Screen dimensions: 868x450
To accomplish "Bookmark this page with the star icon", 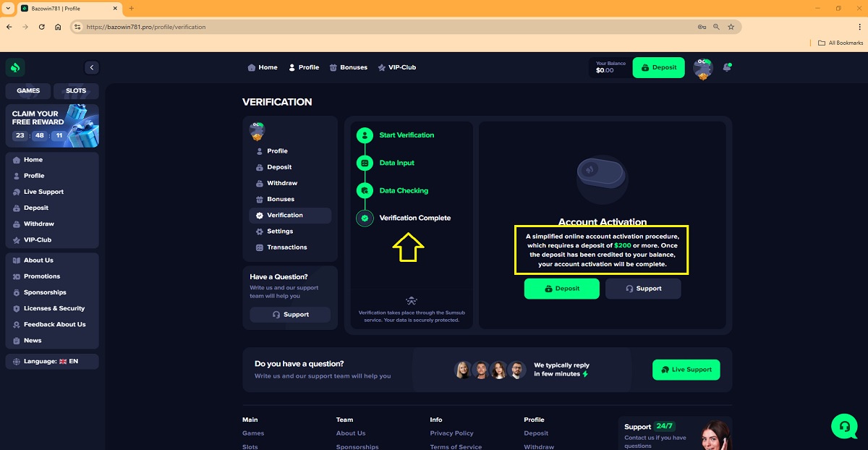I will [x=731, y=27].
